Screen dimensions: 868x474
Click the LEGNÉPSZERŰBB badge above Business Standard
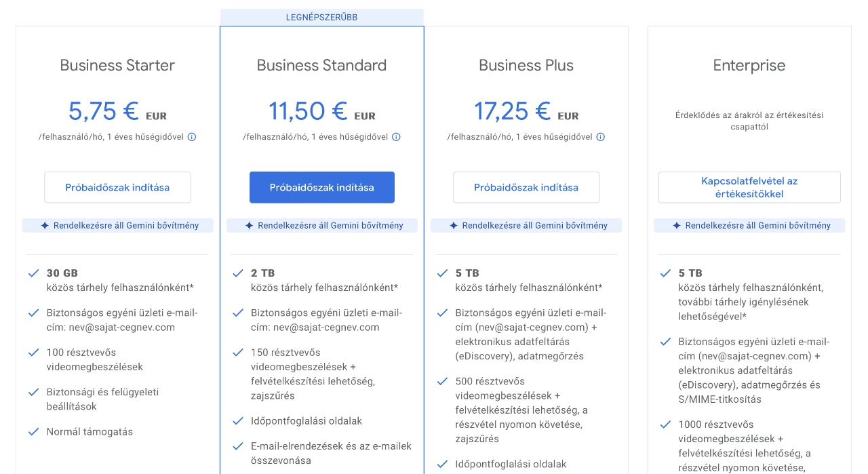(322, 16)
